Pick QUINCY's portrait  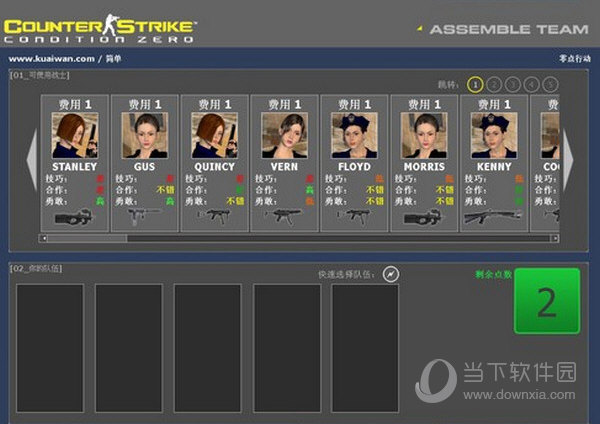click(x=215, y=135)
